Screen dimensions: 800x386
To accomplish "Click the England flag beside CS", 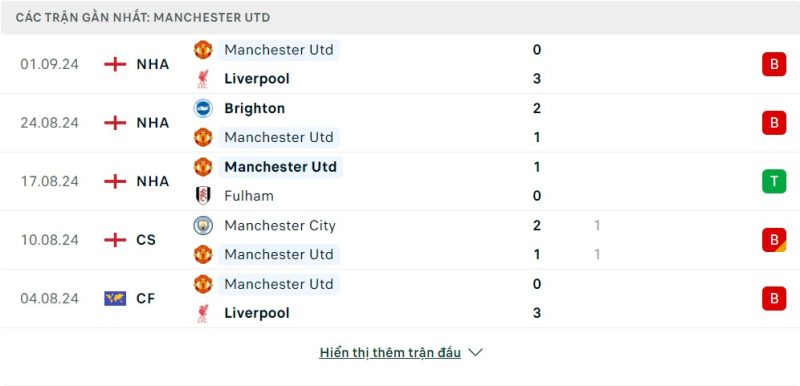I will pyautogui.click(x=115, y=240).
